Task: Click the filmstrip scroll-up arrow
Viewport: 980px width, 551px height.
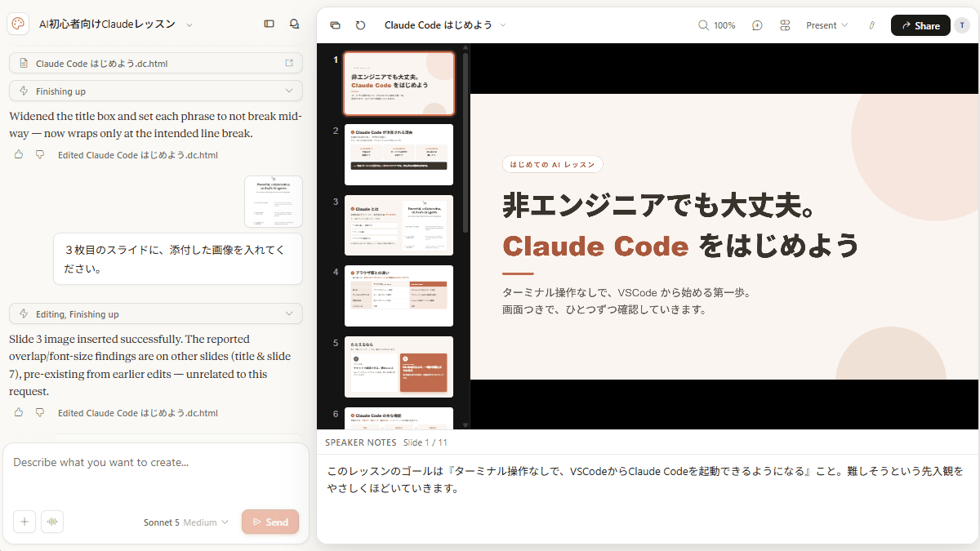Action: coord(465,49)
